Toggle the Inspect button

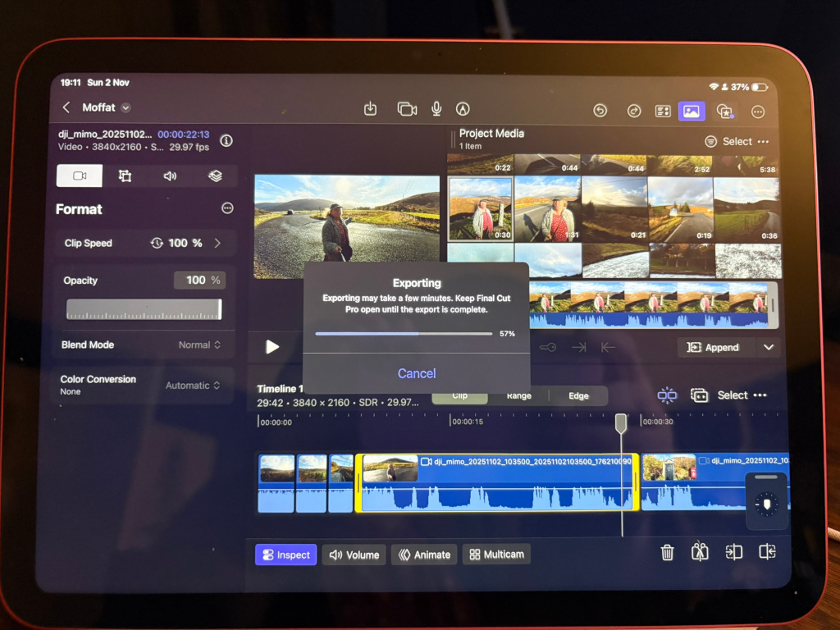[x=285, y=555]
